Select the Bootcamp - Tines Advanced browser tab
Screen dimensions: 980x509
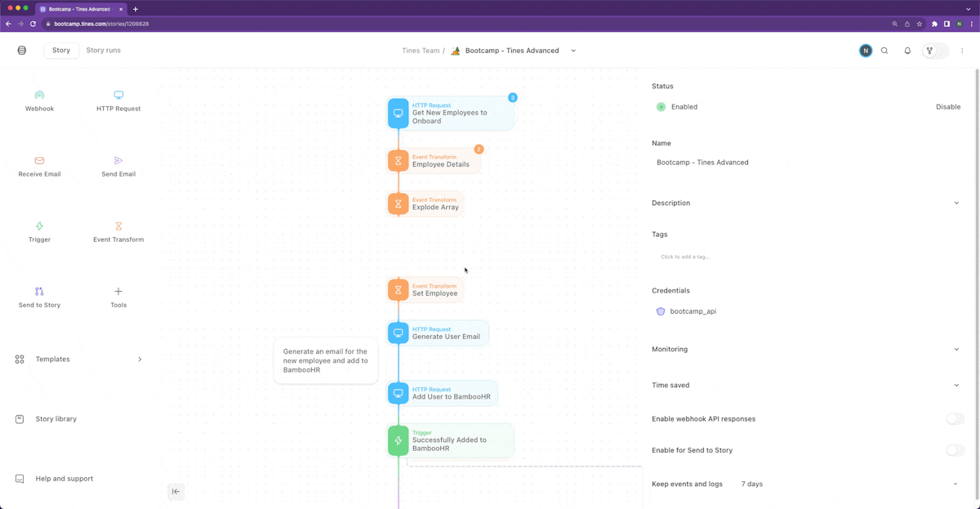click(x=82, y=9)
